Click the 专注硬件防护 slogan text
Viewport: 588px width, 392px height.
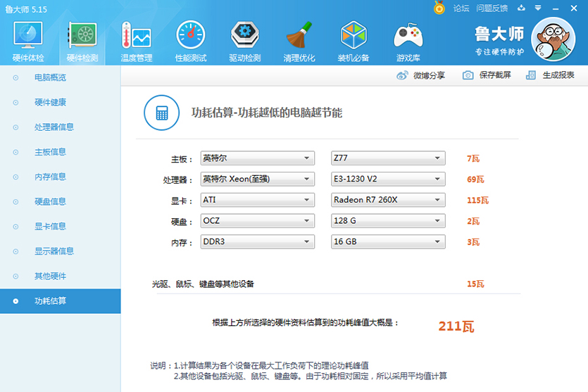(499, 51)
